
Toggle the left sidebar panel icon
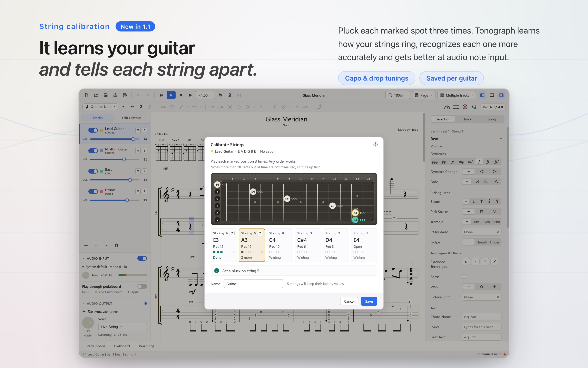point(482,95)
